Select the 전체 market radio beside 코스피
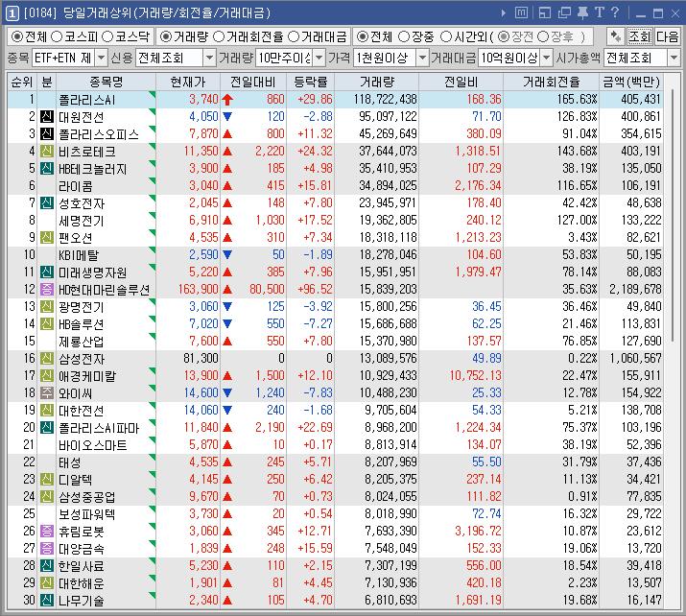This screenshot has width=686, height=616. [17, 36]
